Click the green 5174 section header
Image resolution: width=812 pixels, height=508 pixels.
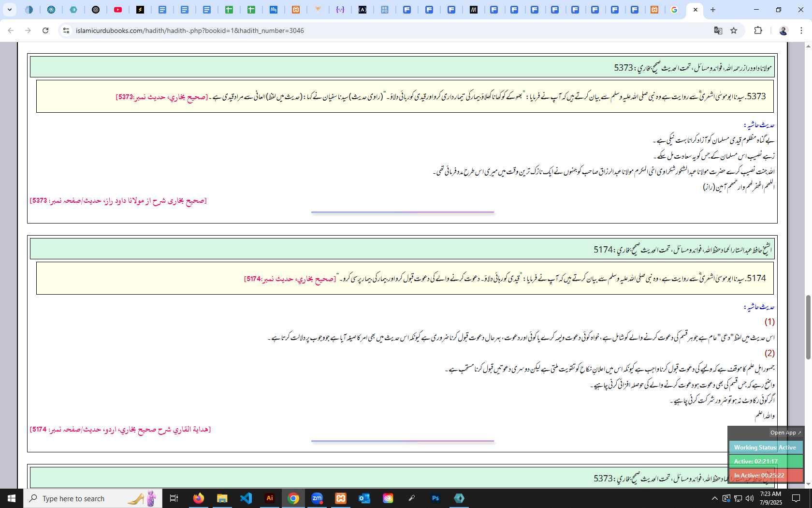[402, 249]
